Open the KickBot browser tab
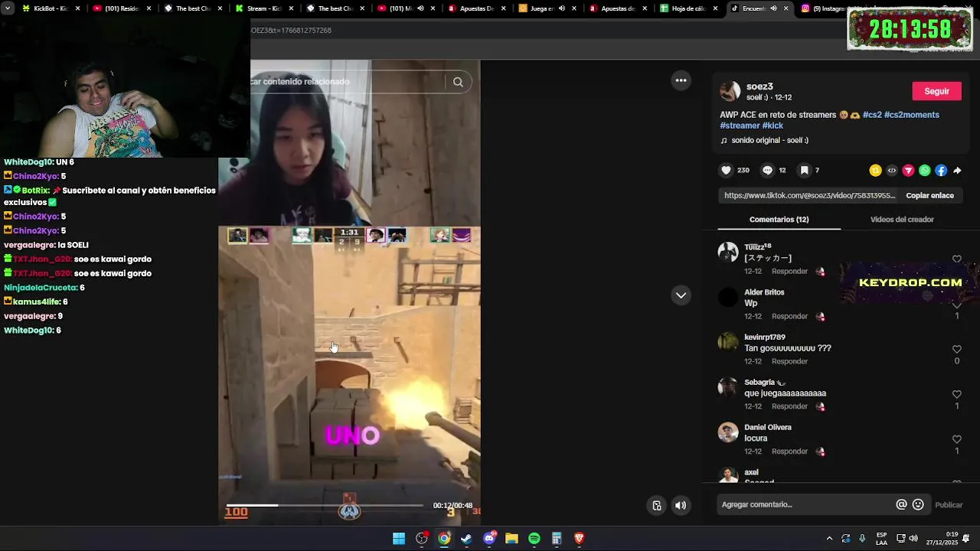 pos(51,8)
